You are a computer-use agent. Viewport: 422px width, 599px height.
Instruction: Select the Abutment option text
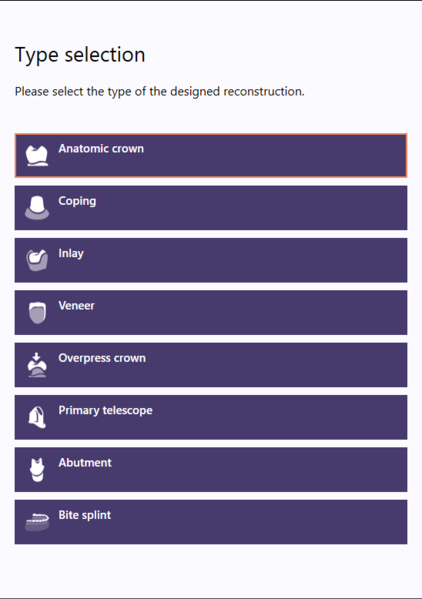pyautogui.click(x=85, y=463)
